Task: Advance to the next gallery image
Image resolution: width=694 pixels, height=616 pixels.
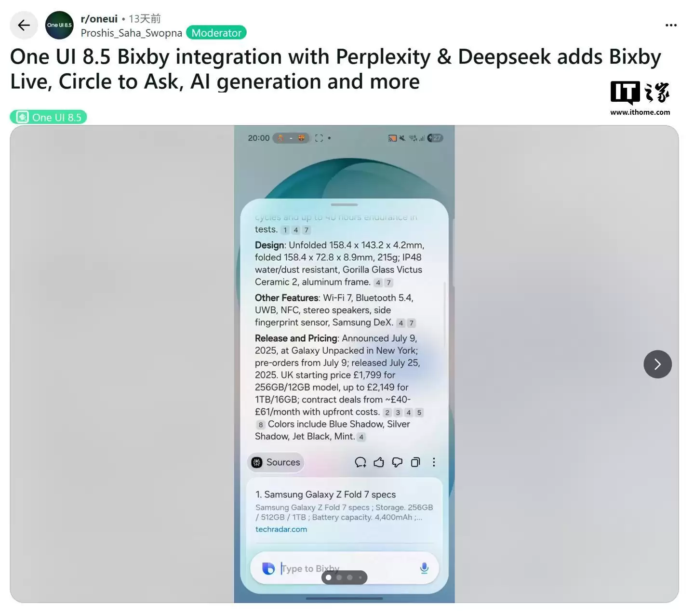Action: click(657, 364)
